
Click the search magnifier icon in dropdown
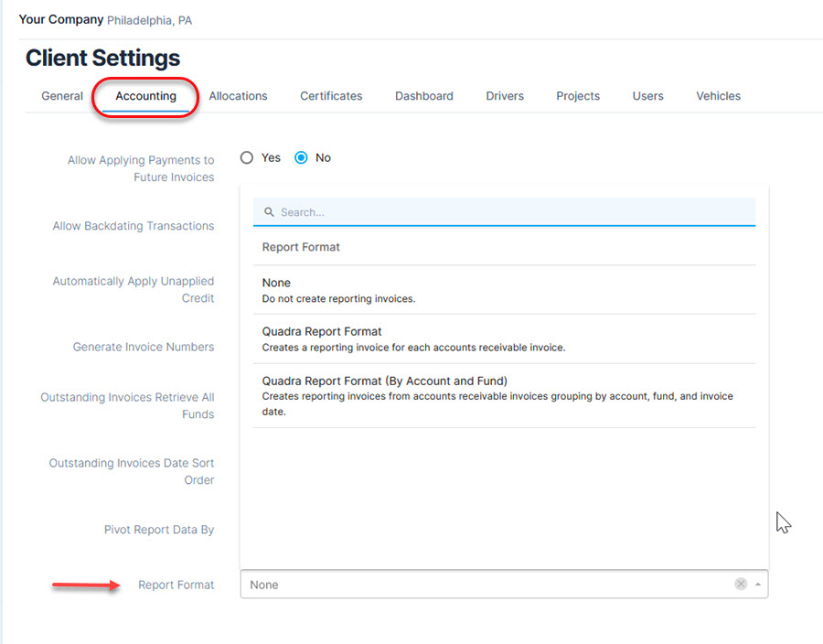[269, 212]
